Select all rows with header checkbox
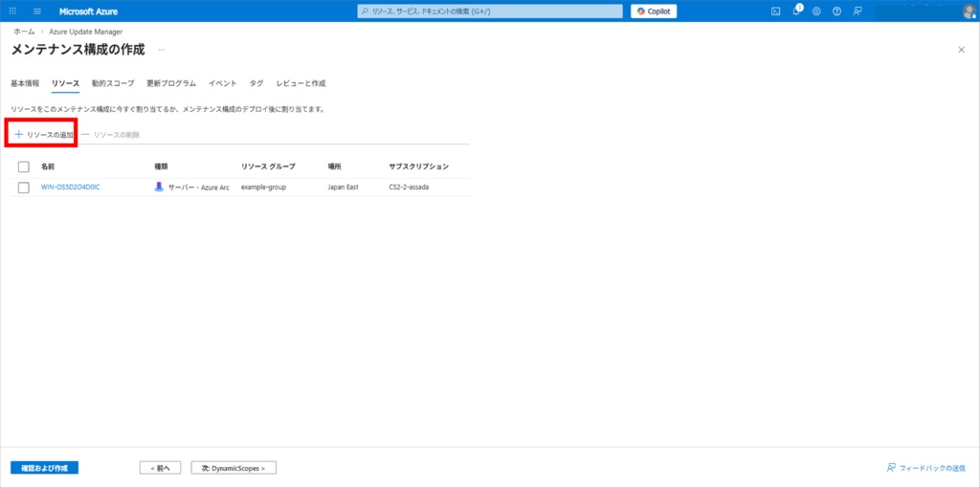980x488 pixels. tap(24, 166)
